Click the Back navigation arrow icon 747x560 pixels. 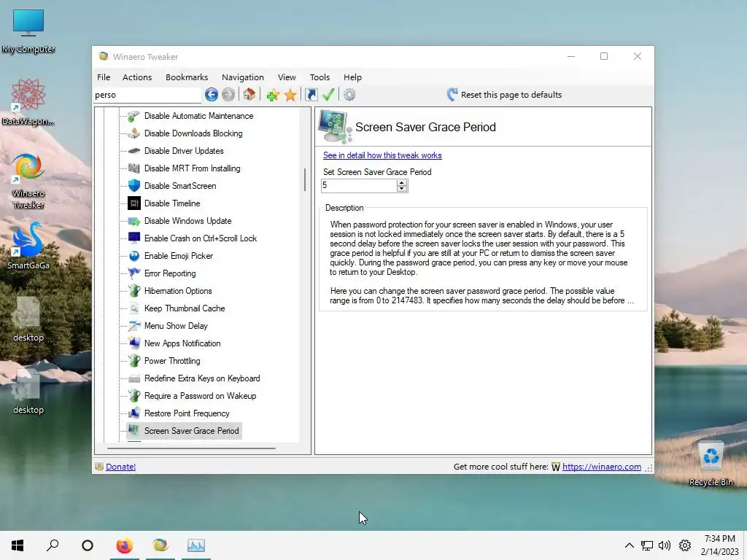[x=212, y=95]
